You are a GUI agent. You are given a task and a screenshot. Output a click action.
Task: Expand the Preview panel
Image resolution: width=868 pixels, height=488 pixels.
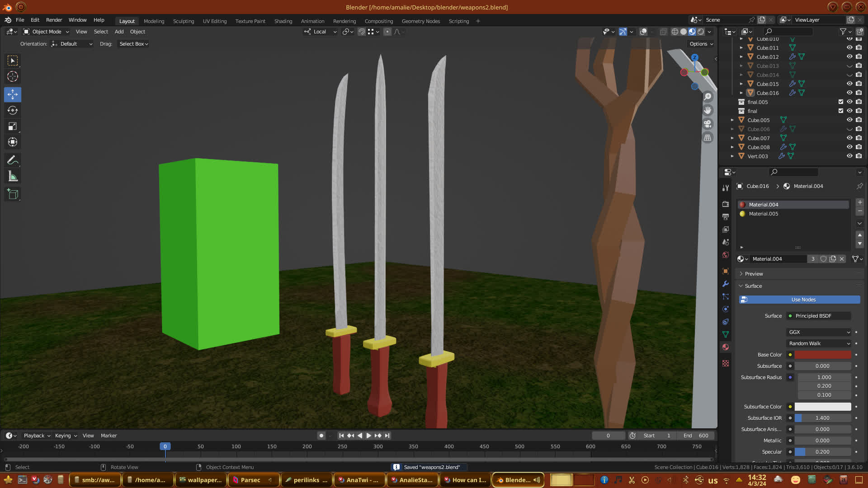point(754,274)
